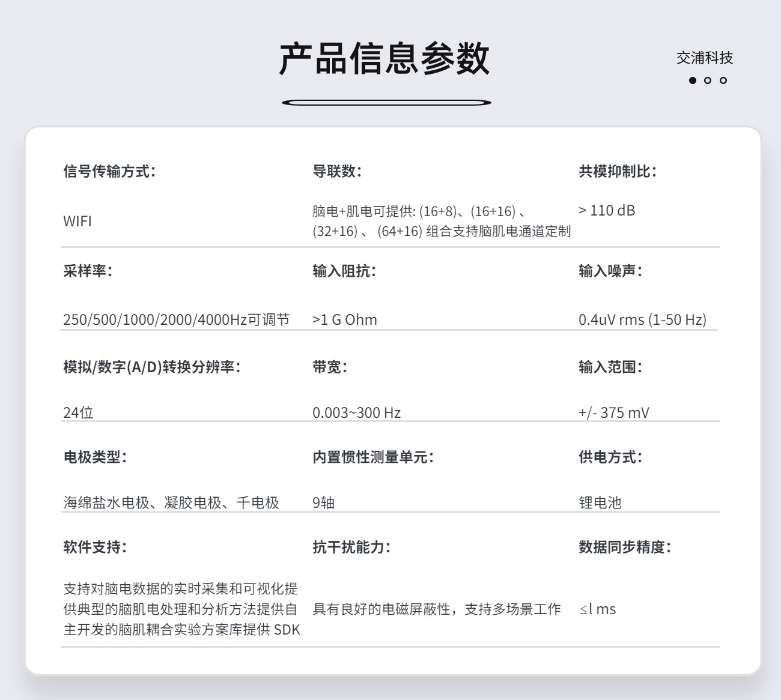The width and height of the screenshot is (781, 700).
Task: Select the 0.003~300 Hz value
Action: (x=357, y=412)
